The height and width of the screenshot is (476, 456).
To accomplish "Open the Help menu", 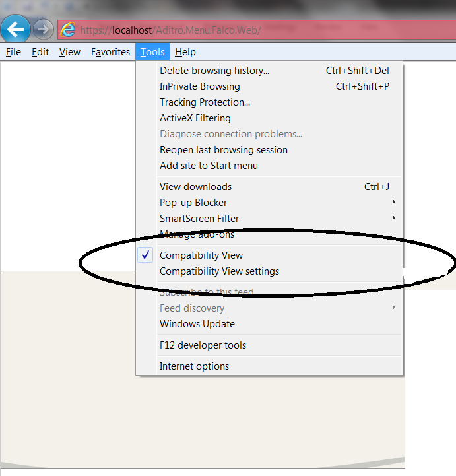I will [185, 52].
